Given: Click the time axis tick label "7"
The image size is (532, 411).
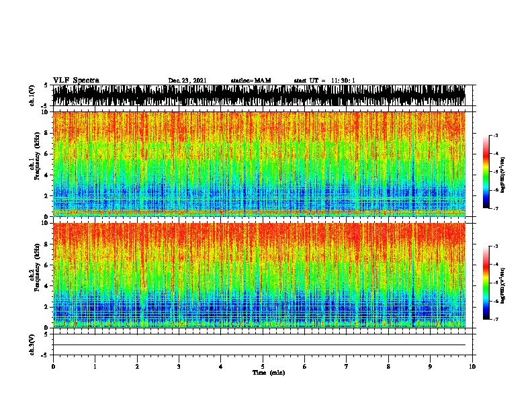Looking at the screenshot, I should click(x=347, y=367).
